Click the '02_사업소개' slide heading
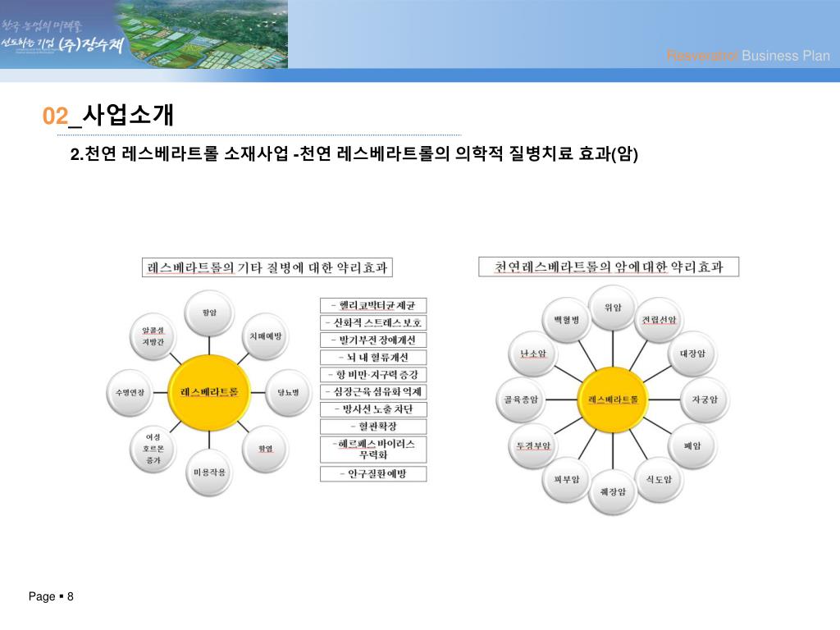This screenshot has width=840, height=630. [x=108, y=115]
